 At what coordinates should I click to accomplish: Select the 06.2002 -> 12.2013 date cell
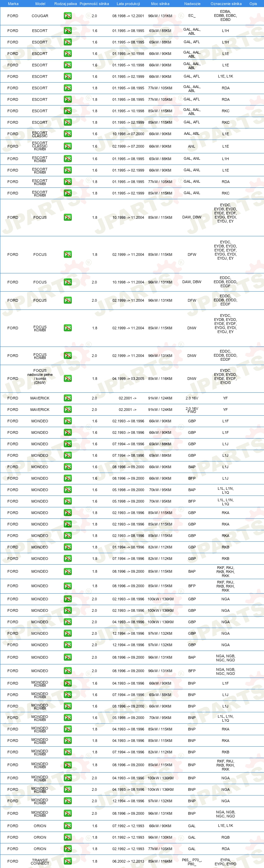point(128,861)
